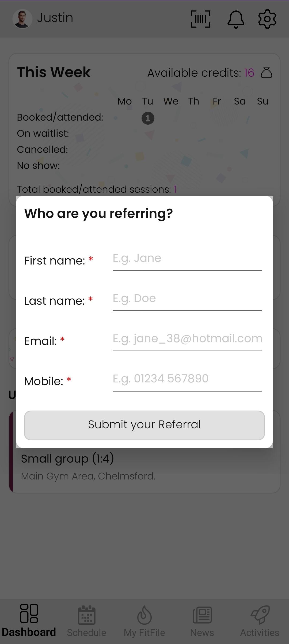Tap the My FitFile flame icon
This screenshot has height=644, width=289.
click(144, 615)
